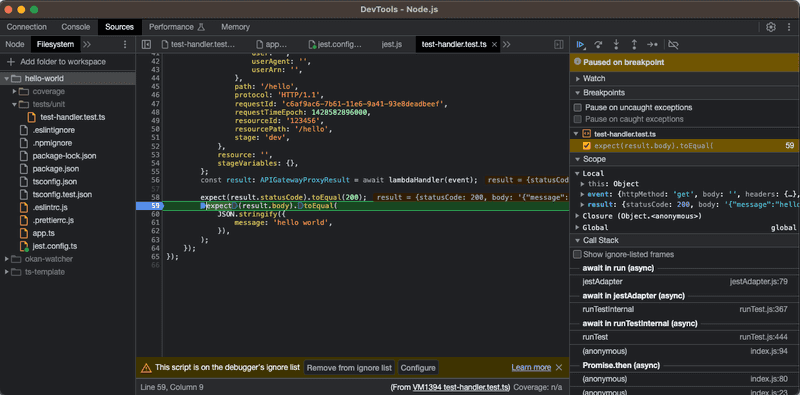
Task: Expand the okan-watcher folder
Action: click(7, 259)
